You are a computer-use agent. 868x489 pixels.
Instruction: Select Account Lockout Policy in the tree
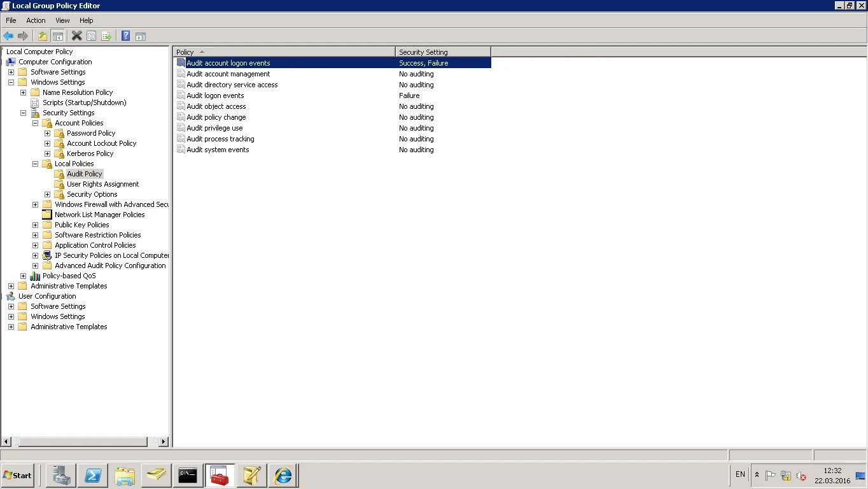coord(101,143)
